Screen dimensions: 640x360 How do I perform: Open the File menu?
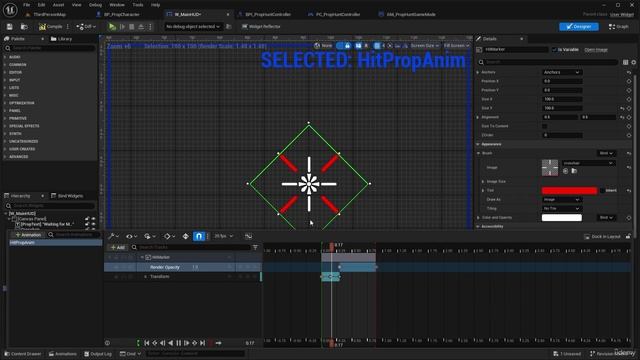pos(27,5)
